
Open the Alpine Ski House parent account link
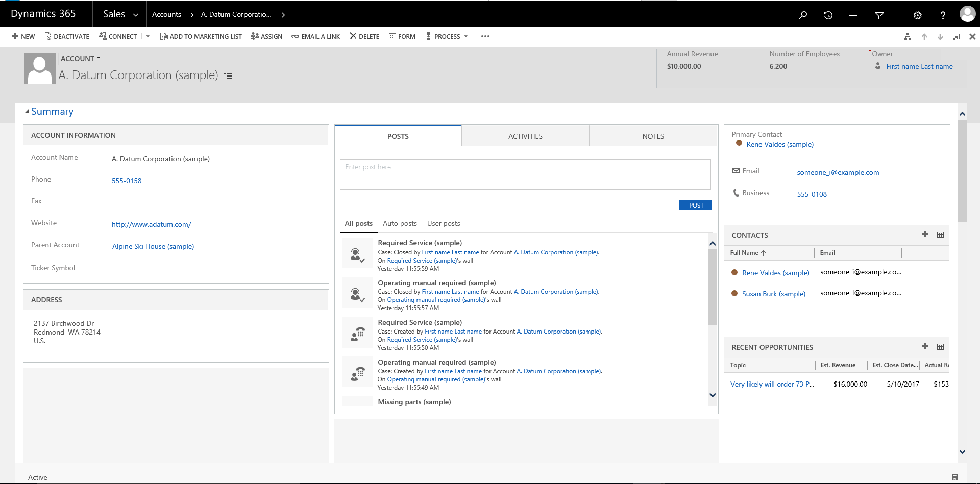pyautogui.click(x=153, y=246)
